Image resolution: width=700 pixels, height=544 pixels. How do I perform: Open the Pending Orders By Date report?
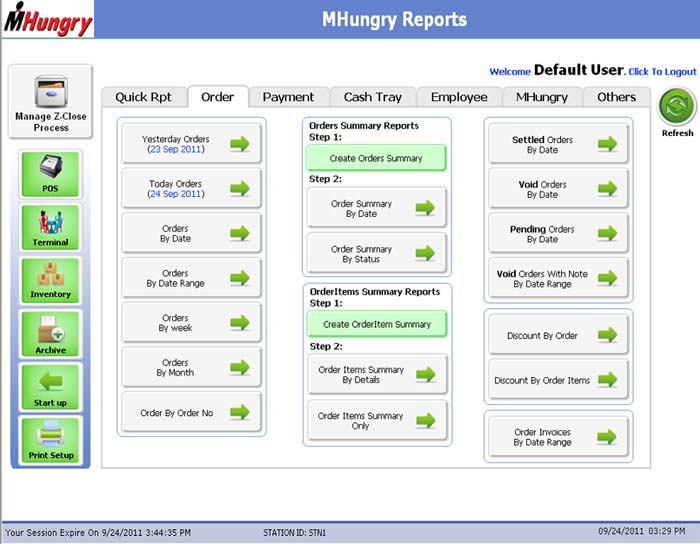(x=558, y=233)
